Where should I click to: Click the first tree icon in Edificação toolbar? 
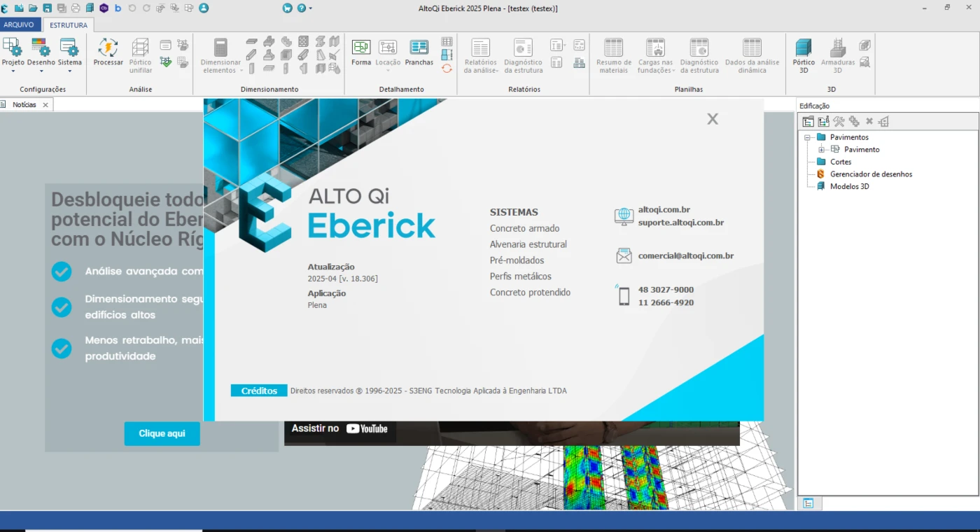tap(808, 121)
